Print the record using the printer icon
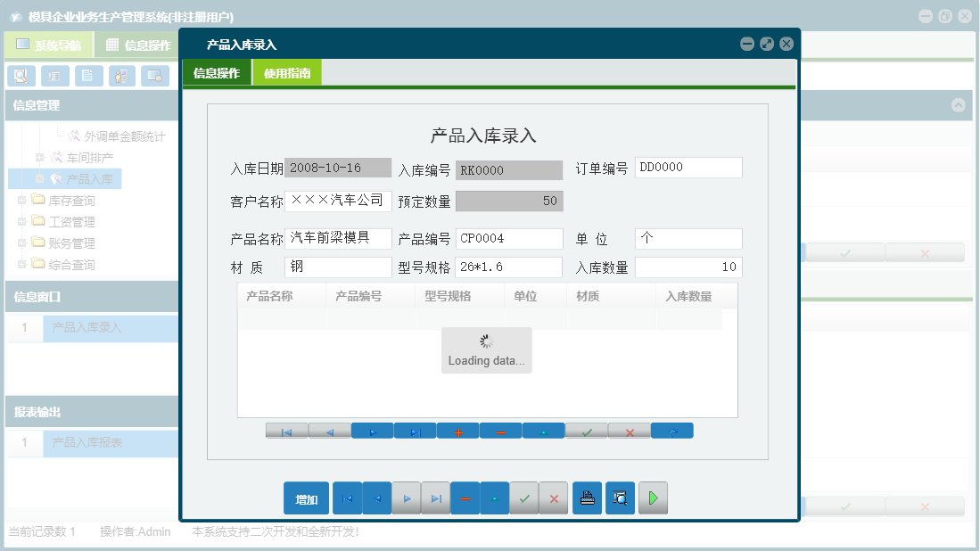The width and height of the screenshot is (980, 551). (587, 498)
